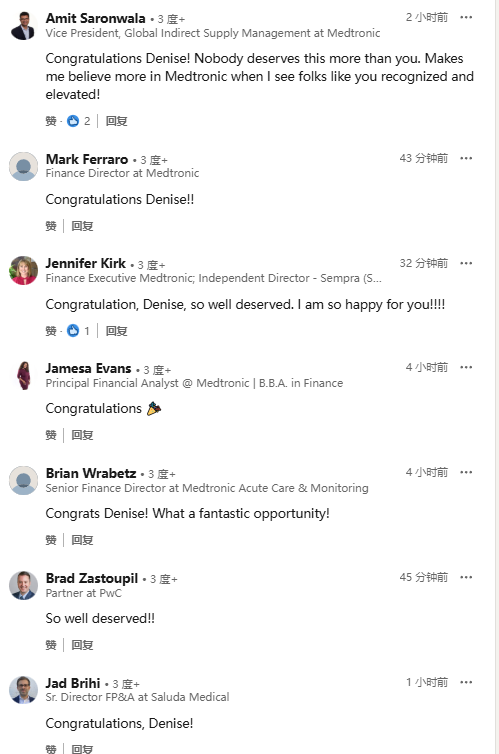Reply to Brad Zastoupil's comment via 回复
The image size is (499, 754).
click(x=82, y=645)
